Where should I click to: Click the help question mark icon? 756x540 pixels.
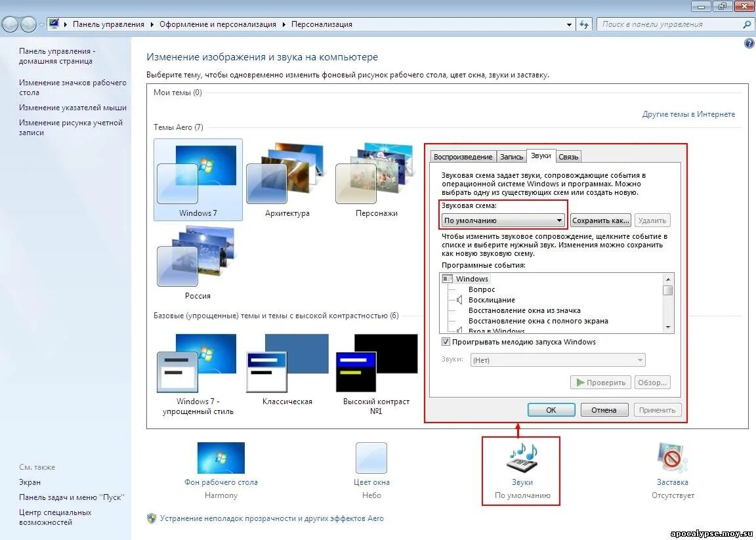coord(749,43)
